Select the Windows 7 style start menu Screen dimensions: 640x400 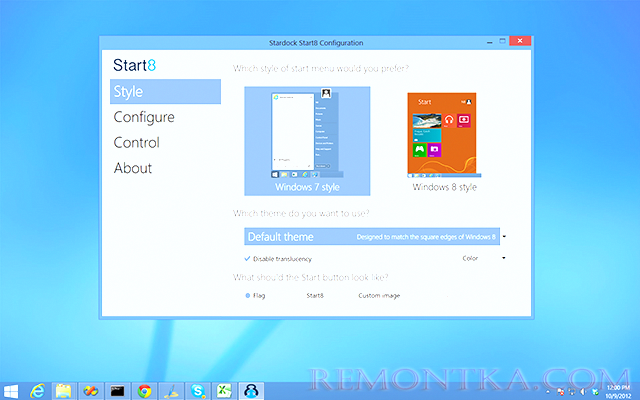[307, 141]
